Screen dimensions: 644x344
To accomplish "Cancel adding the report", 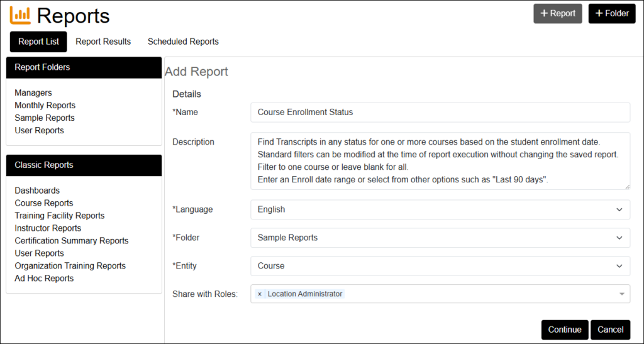I will [x=610, y=330].
